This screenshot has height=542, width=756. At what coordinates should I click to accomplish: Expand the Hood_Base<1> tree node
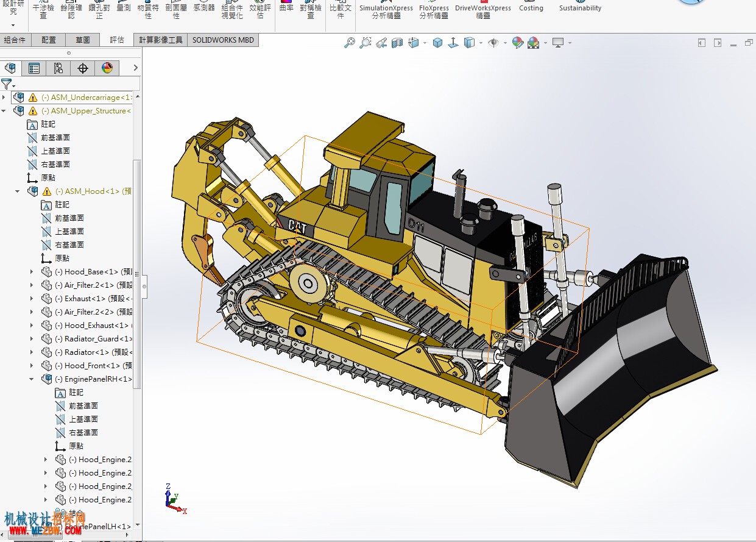32,272
